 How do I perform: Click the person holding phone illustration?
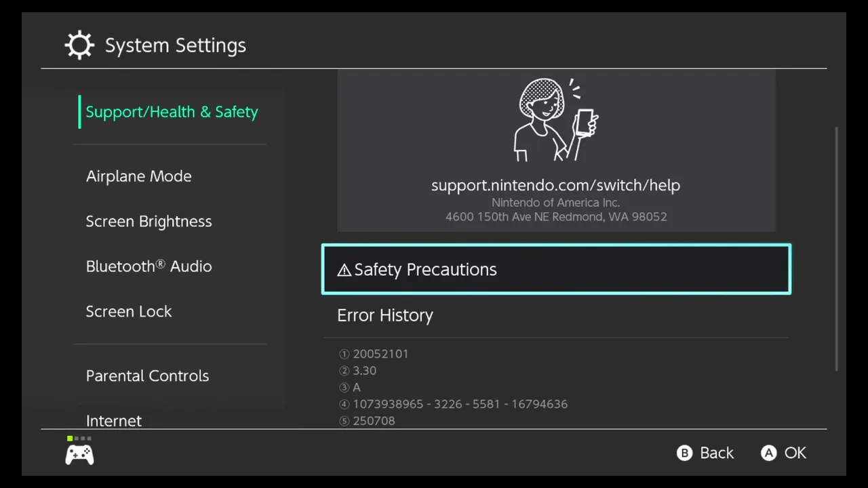556,120
